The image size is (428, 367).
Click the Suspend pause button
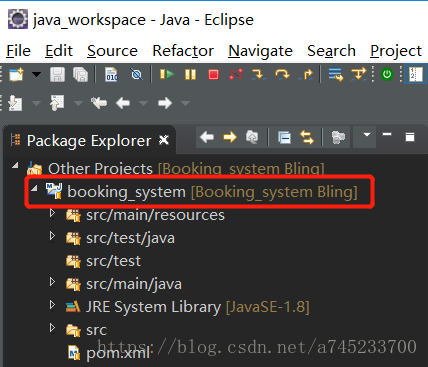tap(190, 74)
